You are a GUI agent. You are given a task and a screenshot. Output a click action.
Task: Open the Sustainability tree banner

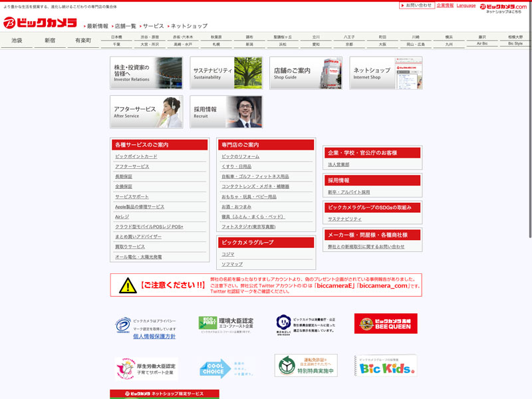click(x=226, y=73)
